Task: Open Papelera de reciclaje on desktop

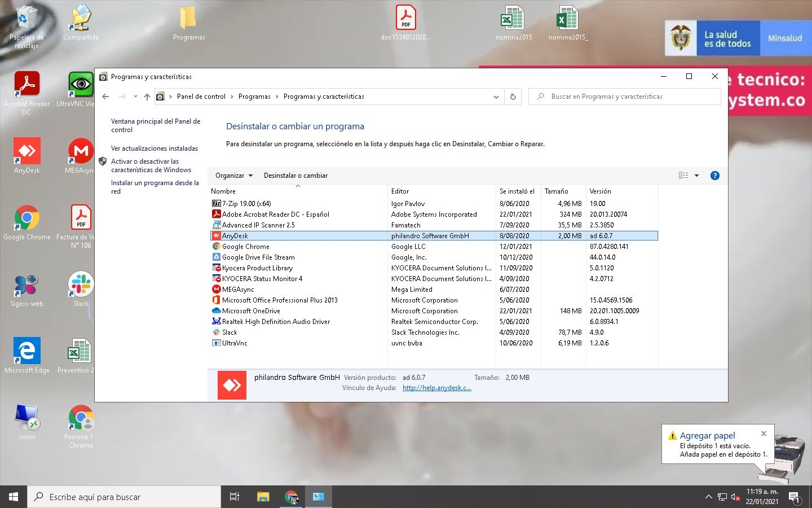Action: 26,27
